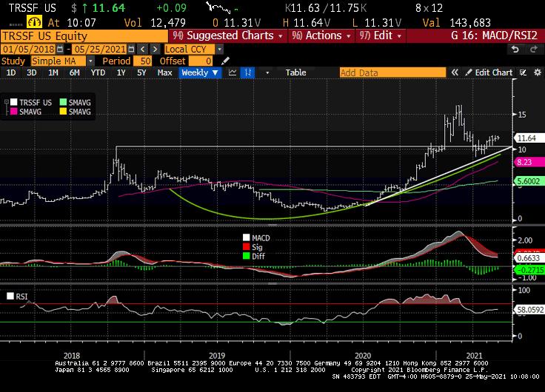Image resolution: width=545 pixels, height=392 pixels.
Task: Click the divider handle between price and MACD
Action: (x=272, y=225)
